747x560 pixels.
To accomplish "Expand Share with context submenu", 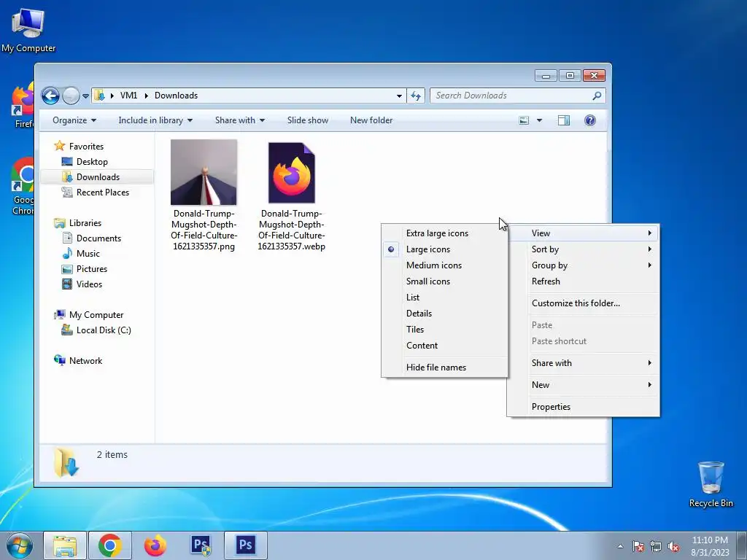I will click(x=583, y=363).
